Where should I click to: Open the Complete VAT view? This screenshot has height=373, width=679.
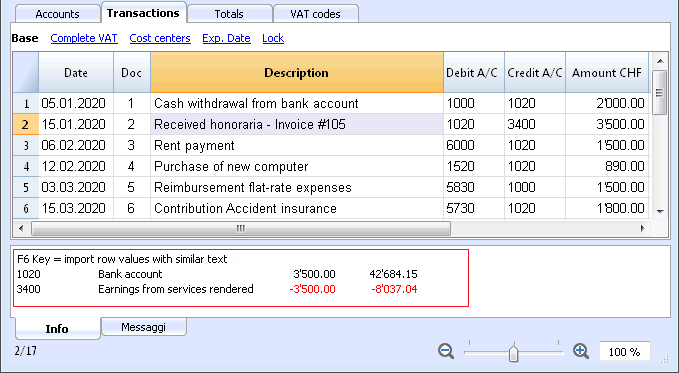pyautogui.click(x=84, y=38)
